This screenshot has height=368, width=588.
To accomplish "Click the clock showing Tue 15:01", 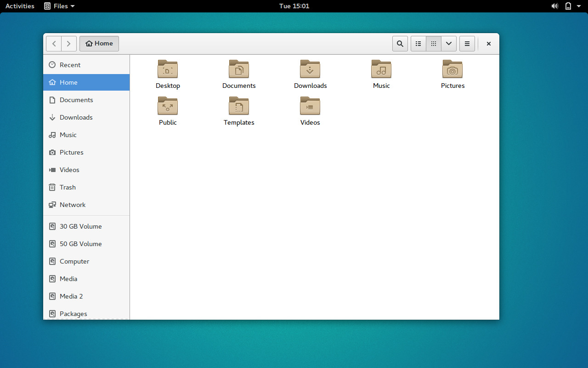I will point(294,6).
